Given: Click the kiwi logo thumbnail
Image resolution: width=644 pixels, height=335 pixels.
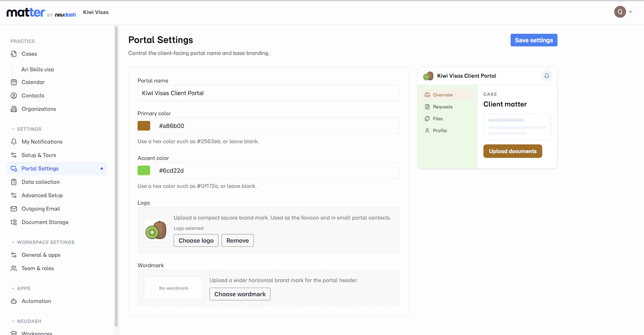Looking at the screenshot, I should pos(156,230).
